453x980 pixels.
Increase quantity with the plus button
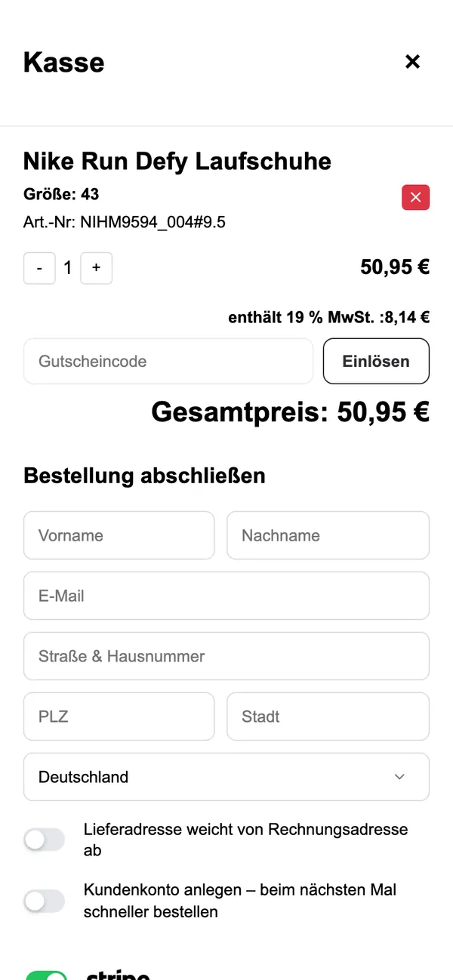[x=96, y=268]
